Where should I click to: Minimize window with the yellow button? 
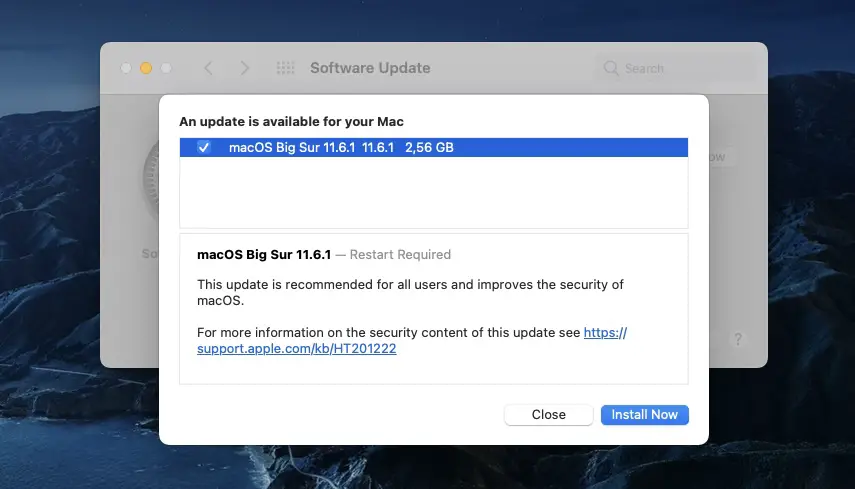point(146,68)
